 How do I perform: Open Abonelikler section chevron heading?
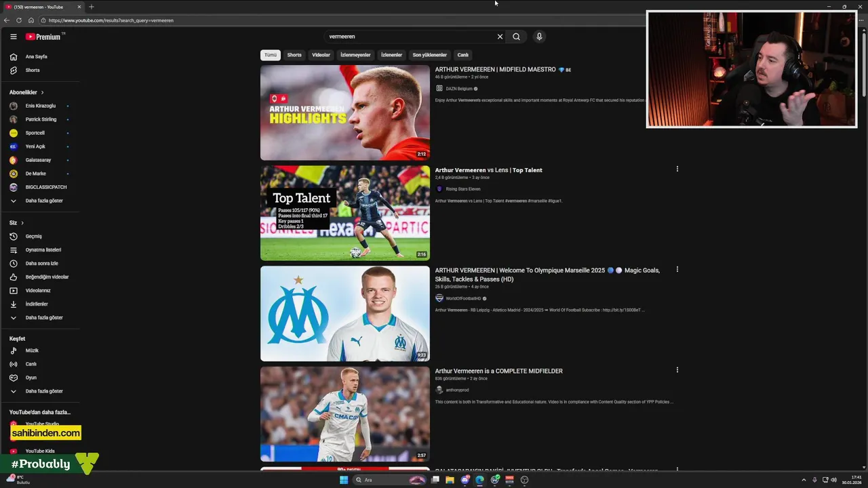click(26, 92)
